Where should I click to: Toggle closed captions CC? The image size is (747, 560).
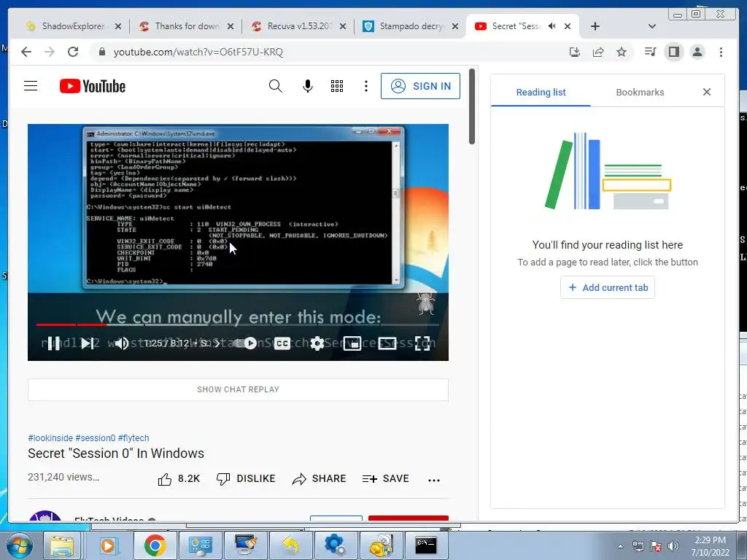click(x=282, y=343)
